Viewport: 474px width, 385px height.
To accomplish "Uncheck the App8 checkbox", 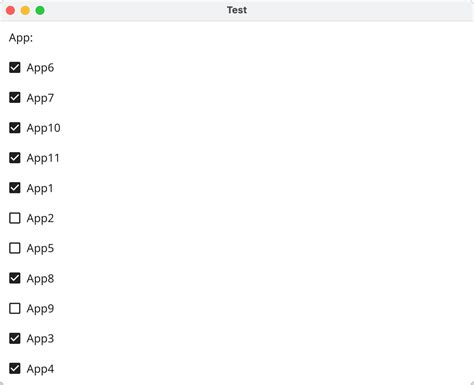I will point(15,278).
